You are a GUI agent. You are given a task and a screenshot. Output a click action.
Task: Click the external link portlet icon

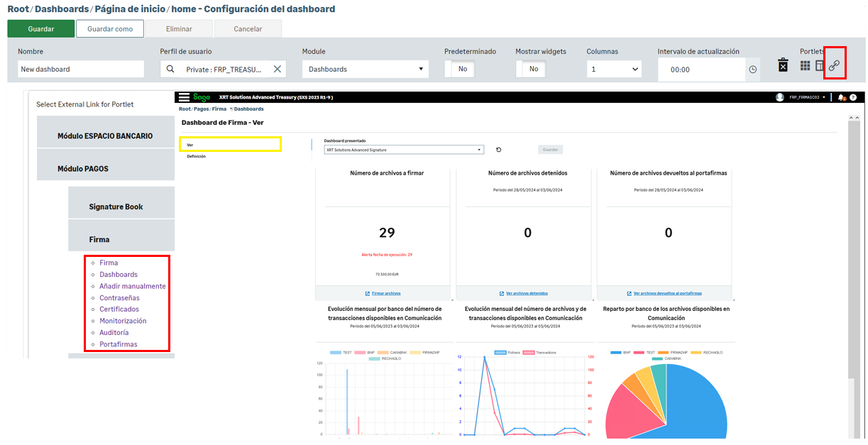point(834,66)
